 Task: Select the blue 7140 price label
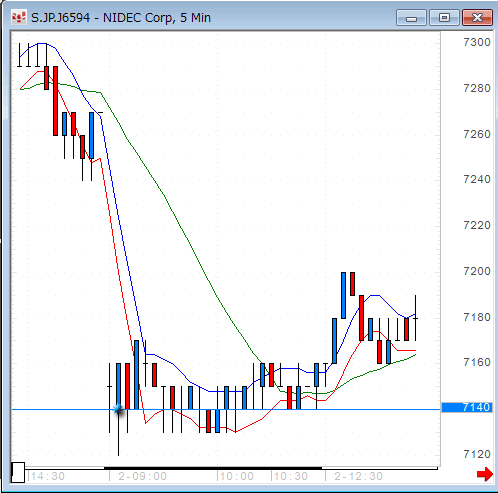coord(467,407)
